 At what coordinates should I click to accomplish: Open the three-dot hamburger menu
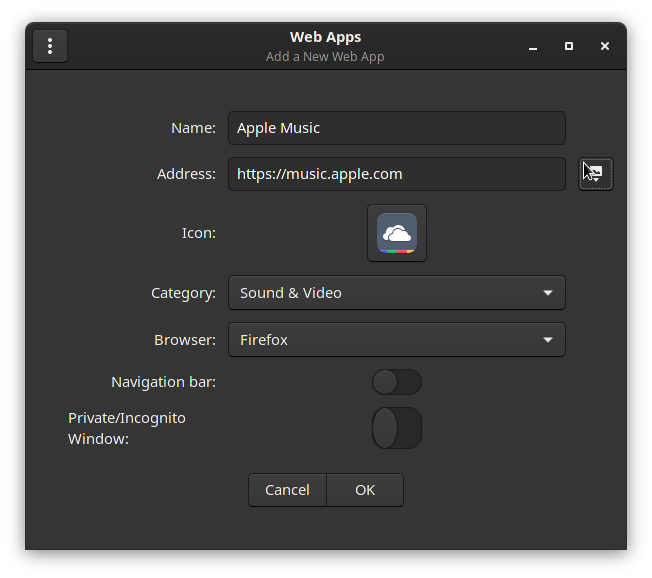tap(50, 46)
